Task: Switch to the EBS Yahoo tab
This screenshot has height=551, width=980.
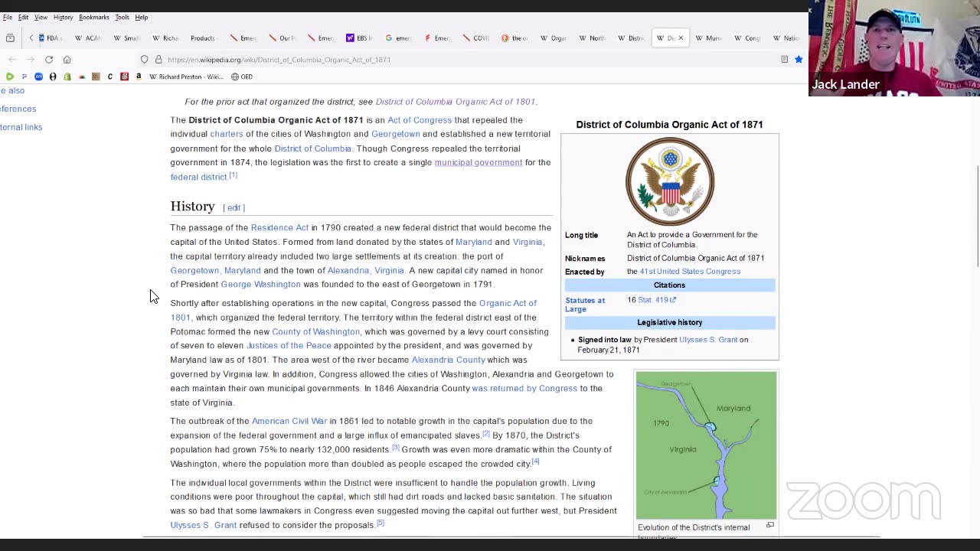Action: click(358, 38)
